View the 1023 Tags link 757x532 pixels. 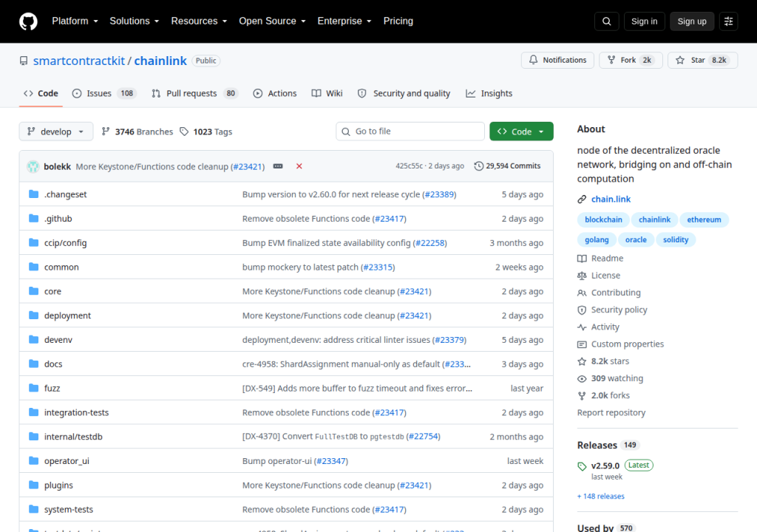tap(206, 132)
